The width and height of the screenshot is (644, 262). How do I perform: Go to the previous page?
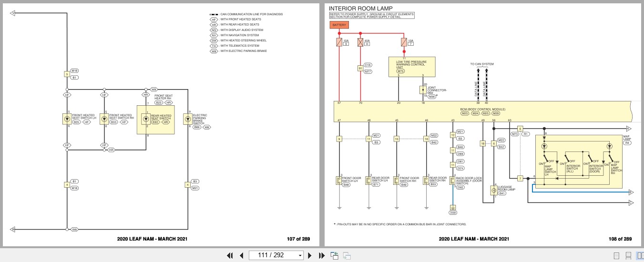[x=241, y=255]
